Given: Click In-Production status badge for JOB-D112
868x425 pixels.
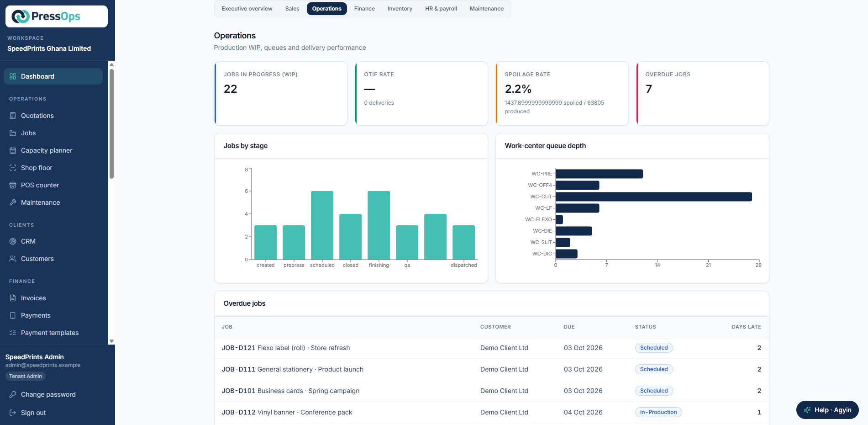Looking at the screenshot, I should point(658,412).
